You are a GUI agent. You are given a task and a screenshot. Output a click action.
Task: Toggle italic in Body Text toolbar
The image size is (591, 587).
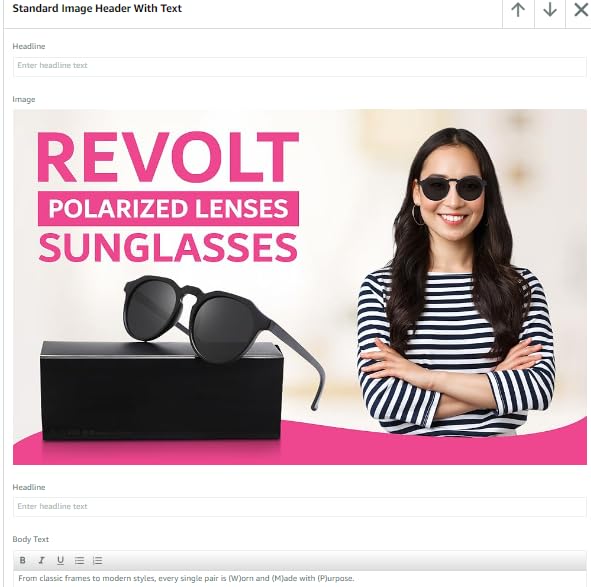pos(41,560)
